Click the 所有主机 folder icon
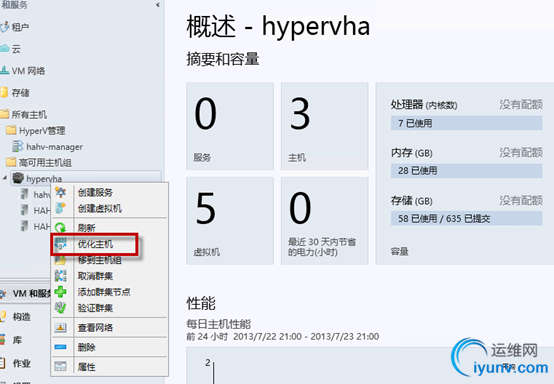Screen dimensions: 554x384 click(4, 114)
